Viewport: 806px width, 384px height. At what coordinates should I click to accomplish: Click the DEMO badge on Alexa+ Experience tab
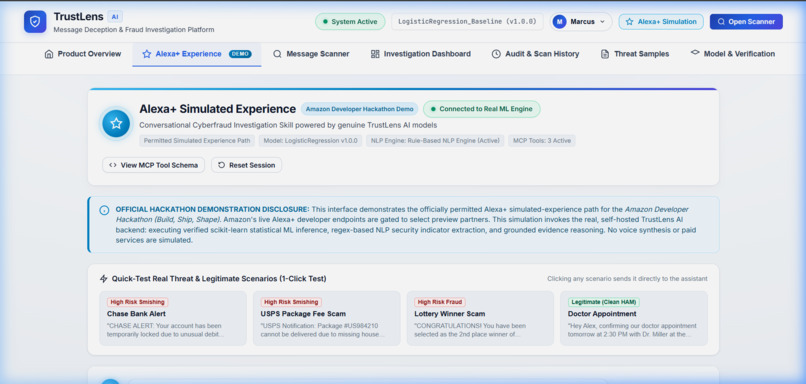point(240,54)
